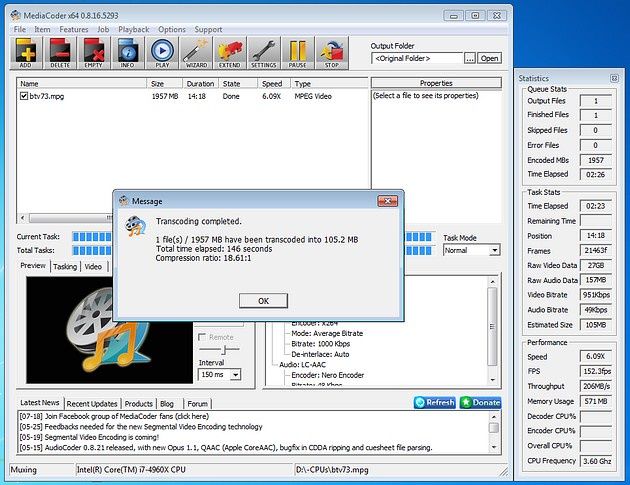Sort by the Duration column header
This screenshot has width=630, height=485.
tap(200, 84)
